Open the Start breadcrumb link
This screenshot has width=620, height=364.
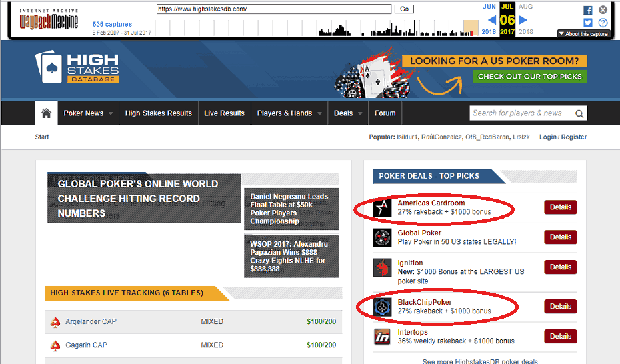coord(42,137)
